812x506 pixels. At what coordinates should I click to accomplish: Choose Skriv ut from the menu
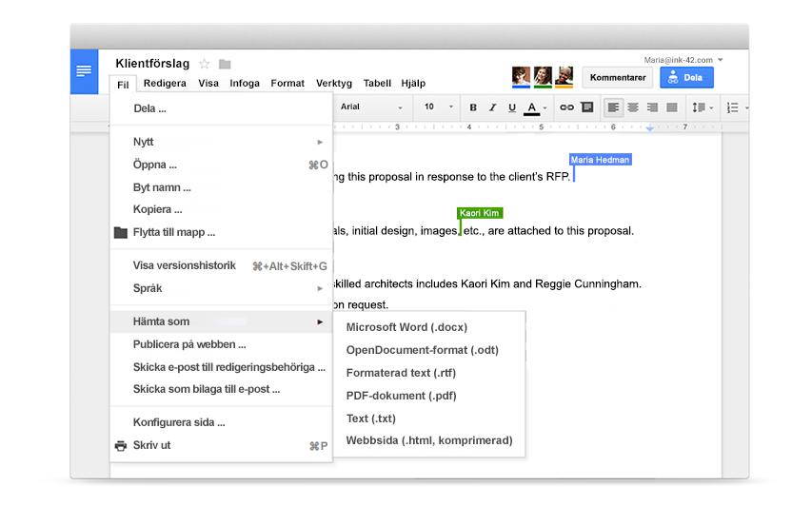pyautogui.click(x=221, y=445)
